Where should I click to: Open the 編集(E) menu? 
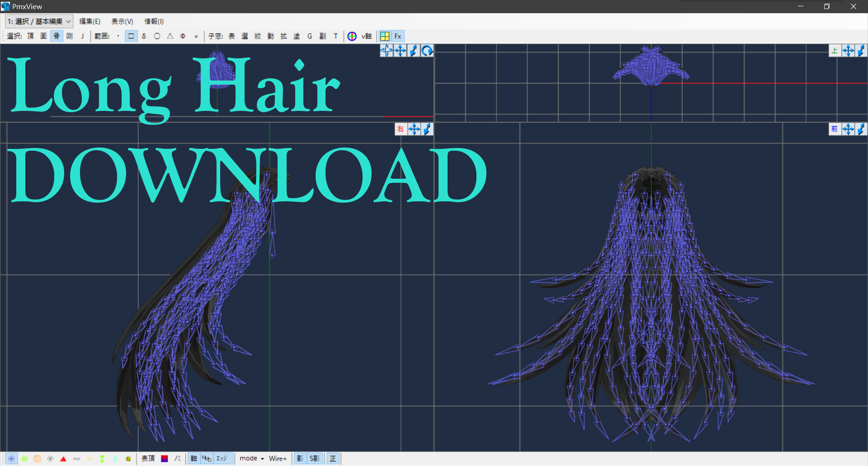tap(90, 21)
